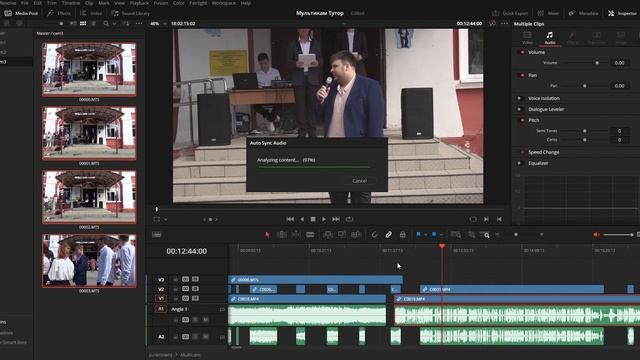The height and width of the screenshot is (360, 640).
Task: Open the viewer zoom 46% dropdown
Action: [157, 24]
